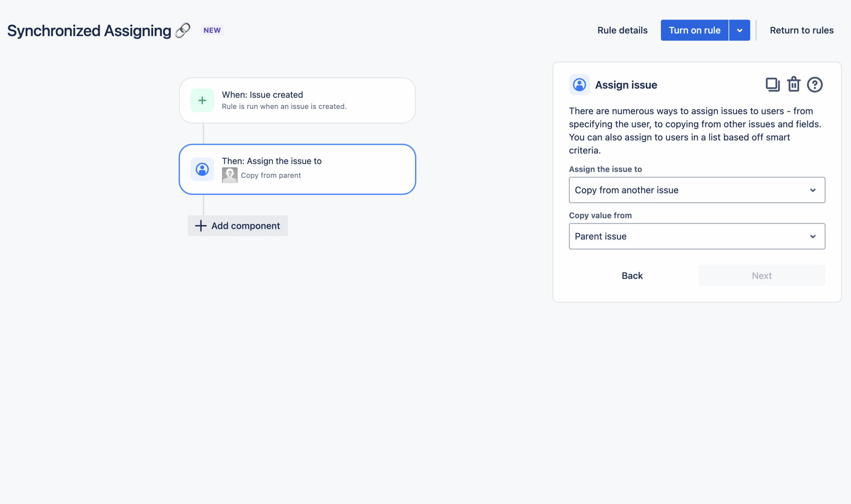Click the green plus trigger icon
This screenshot has width=851, height=504.
pyautogui.click(x=202, y=100)
